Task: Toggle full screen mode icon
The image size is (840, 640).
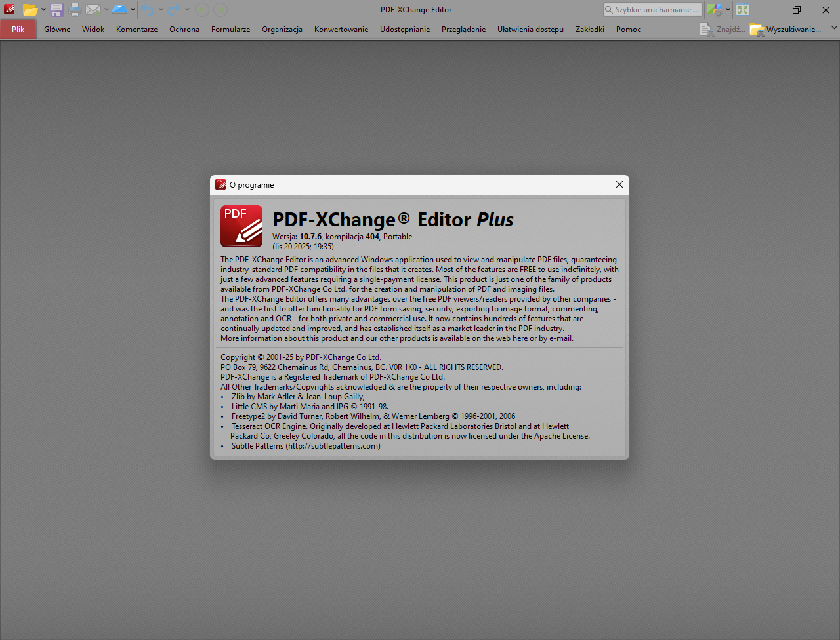Action: tap(743, 10)
